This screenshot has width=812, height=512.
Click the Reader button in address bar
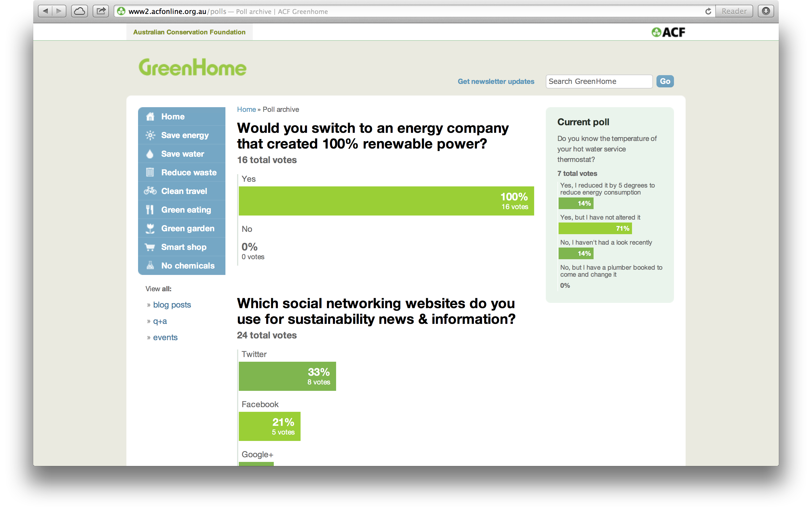pyautogui.click(x=734, y=11)
